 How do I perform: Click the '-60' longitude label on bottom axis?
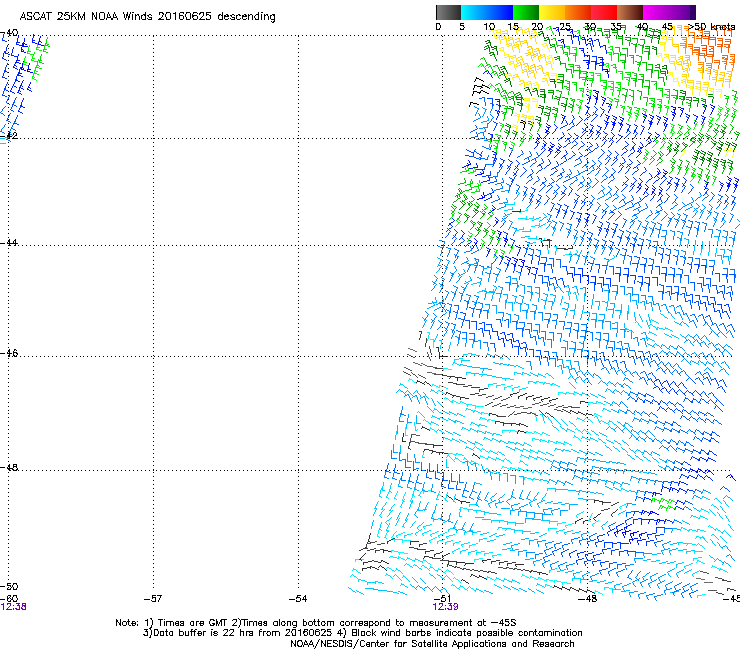tap(9, 599)
